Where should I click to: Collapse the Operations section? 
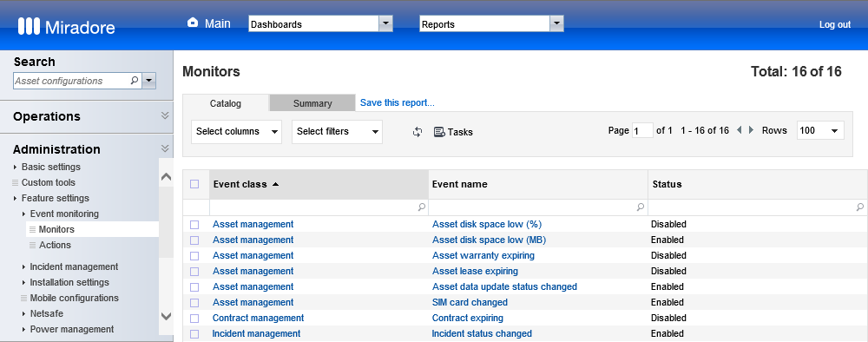pyautogui.click(x=164, y=115)
